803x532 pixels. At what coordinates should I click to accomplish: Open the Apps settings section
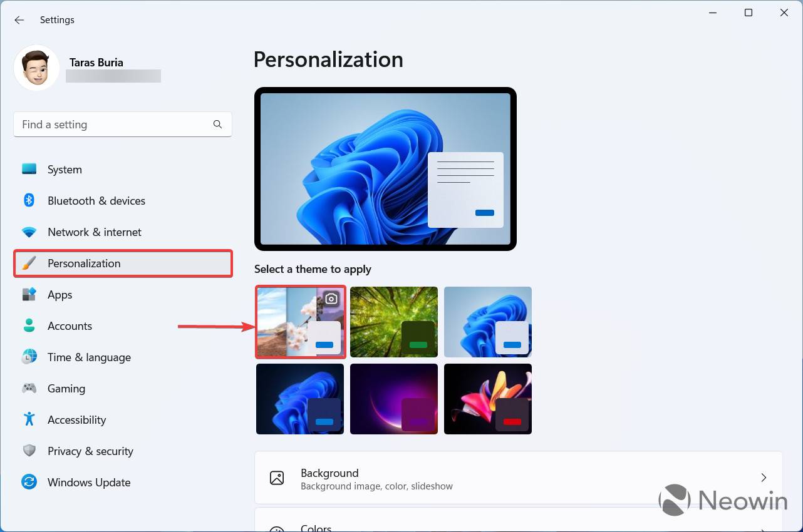pos(60,294)
